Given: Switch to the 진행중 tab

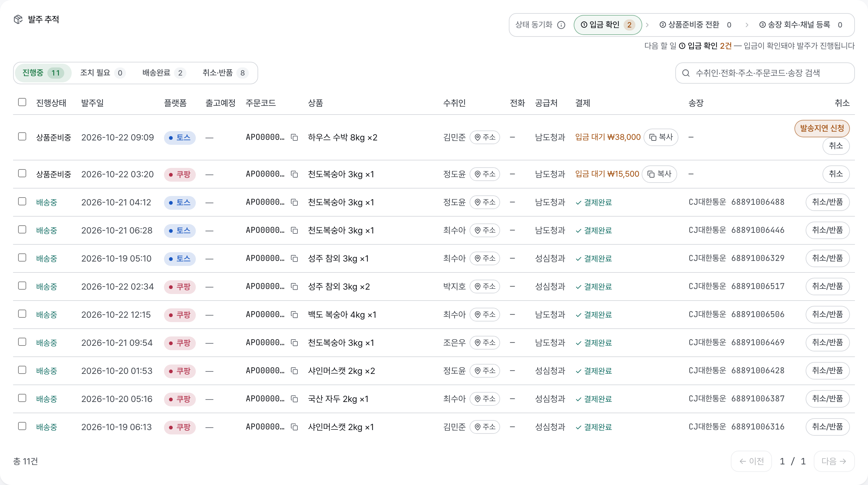Looking at the screenshot, I should (x=43, y=73).
